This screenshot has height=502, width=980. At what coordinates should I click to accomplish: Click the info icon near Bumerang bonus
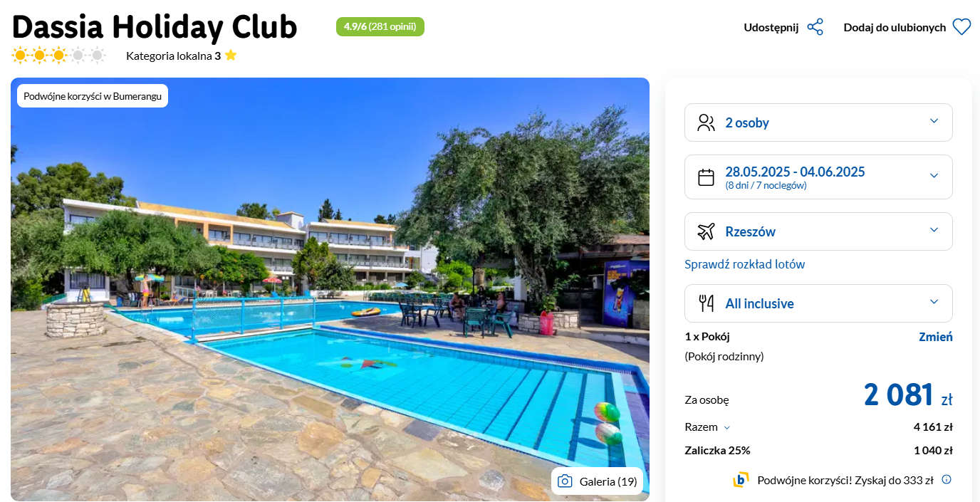[x=947, y=480]
